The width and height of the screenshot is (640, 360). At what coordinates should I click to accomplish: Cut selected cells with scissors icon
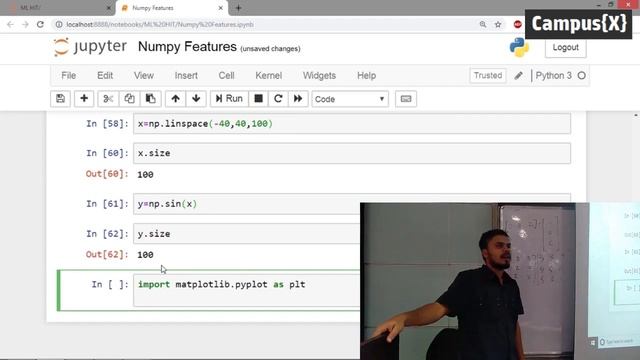(x=108, y=99)
